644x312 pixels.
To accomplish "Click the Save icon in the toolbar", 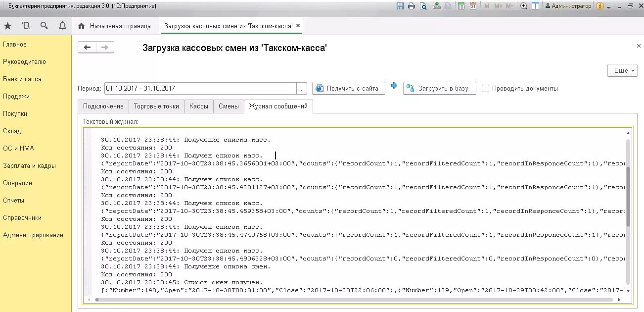I will point(401,5).
